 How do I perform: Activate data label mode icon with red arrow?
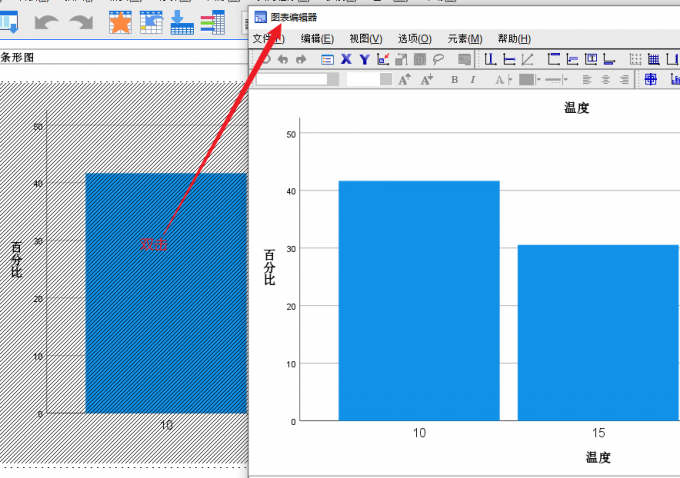383,59
